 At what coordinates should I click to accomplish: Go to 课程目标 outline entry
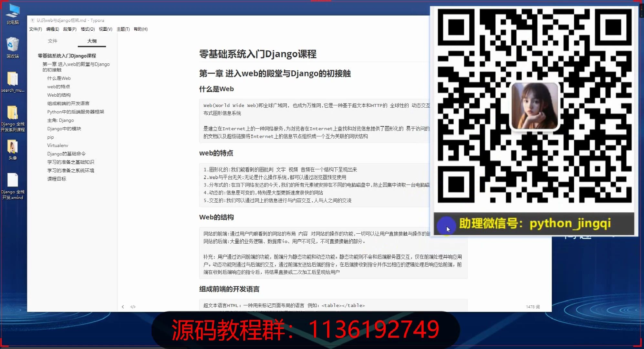pos(57,179)
